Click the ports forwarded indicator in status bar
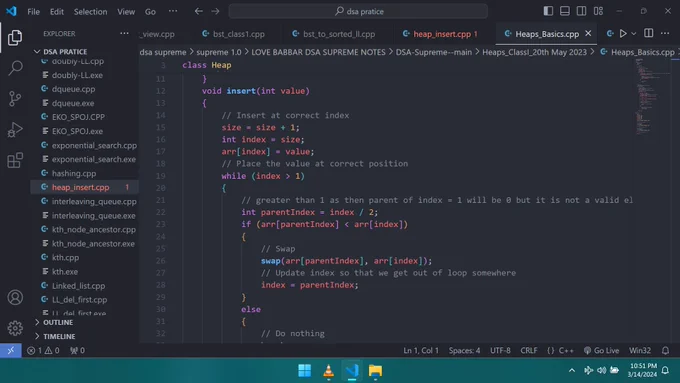The height and width of the screenshot is (383, 680). coord(77,350)
